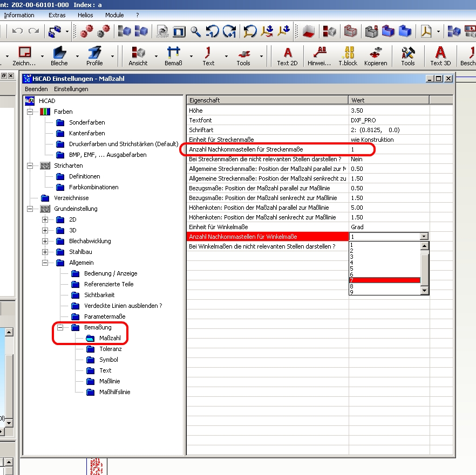
Task: Open the Maßhilfslinie folder
Action: point(115,392)
